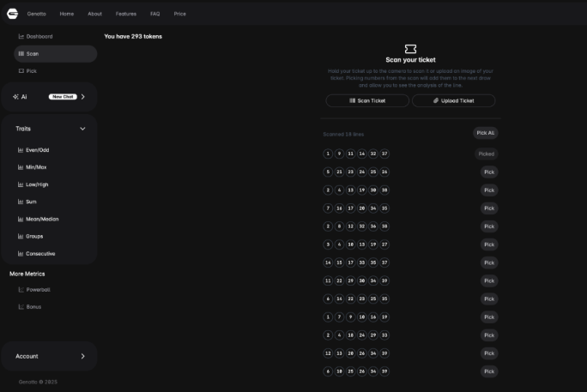This screenshot has width=587, height=392.
Task: Click Picked for line 1 9 11 14 32 37
Action: (x=486, y=154)
